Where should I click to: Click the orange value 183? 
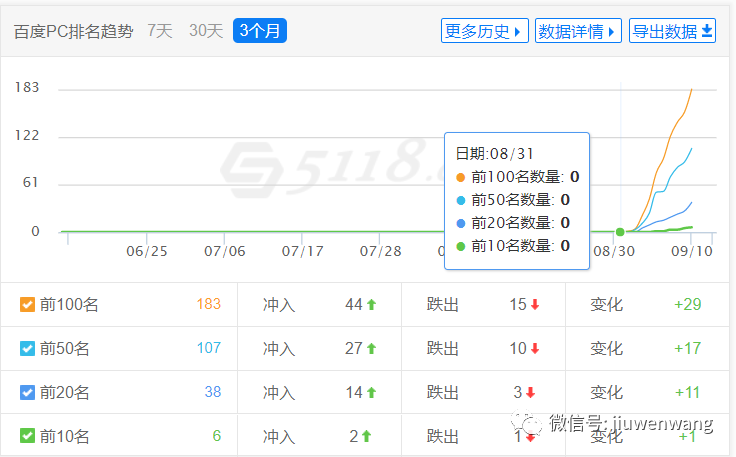coord(208,304)
